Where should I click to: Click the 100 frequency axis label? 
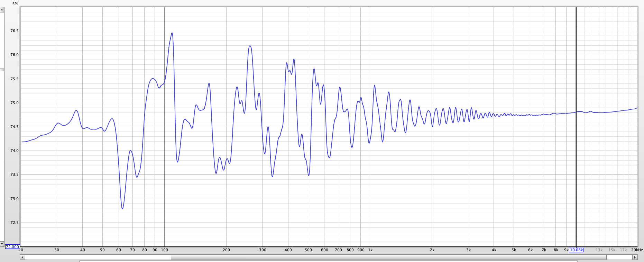(x=165, y=250)
